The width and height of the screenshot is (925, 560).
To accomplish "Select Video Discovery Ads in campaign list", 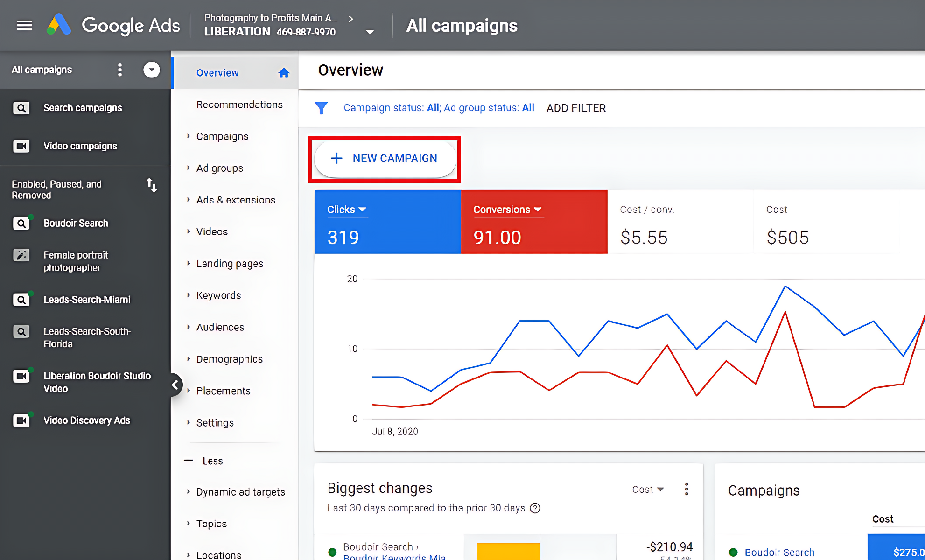I will click(87, 420).
